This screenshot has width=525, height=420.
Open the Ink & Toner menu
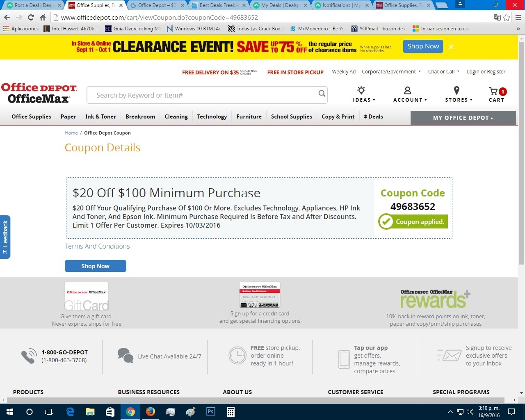tap(101, 116)
